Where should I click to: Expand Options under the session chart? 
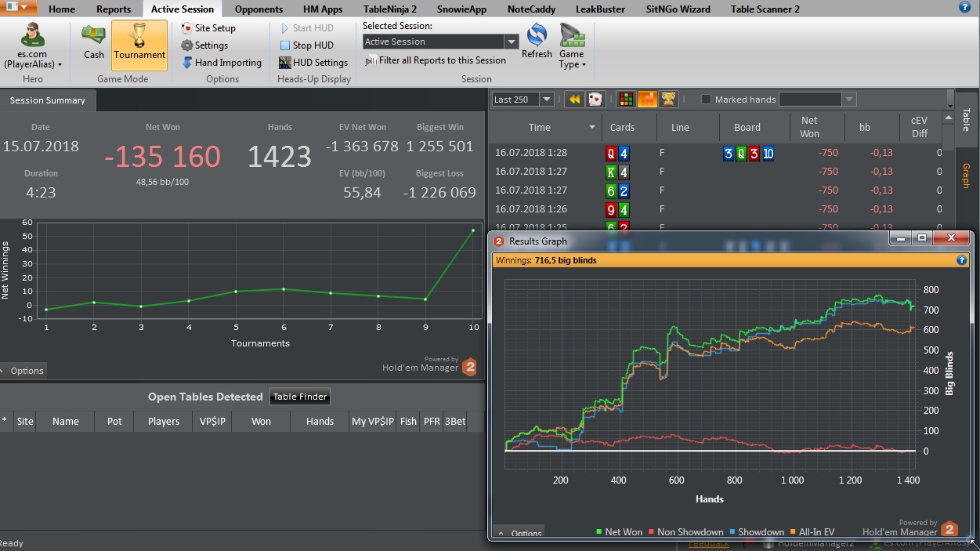click(23, 371)
